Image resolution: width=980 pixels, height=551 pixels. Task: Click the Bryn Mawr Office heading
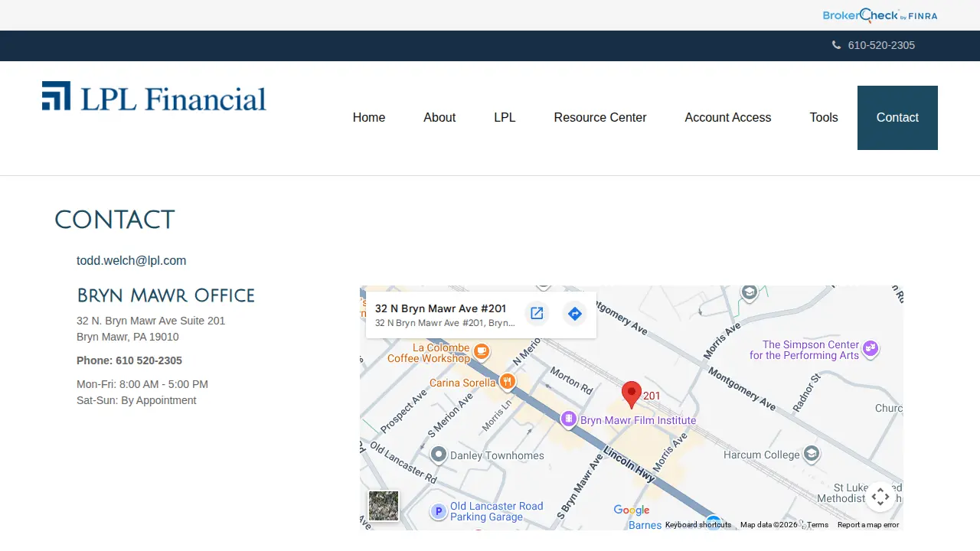click(x=166, y=296)
